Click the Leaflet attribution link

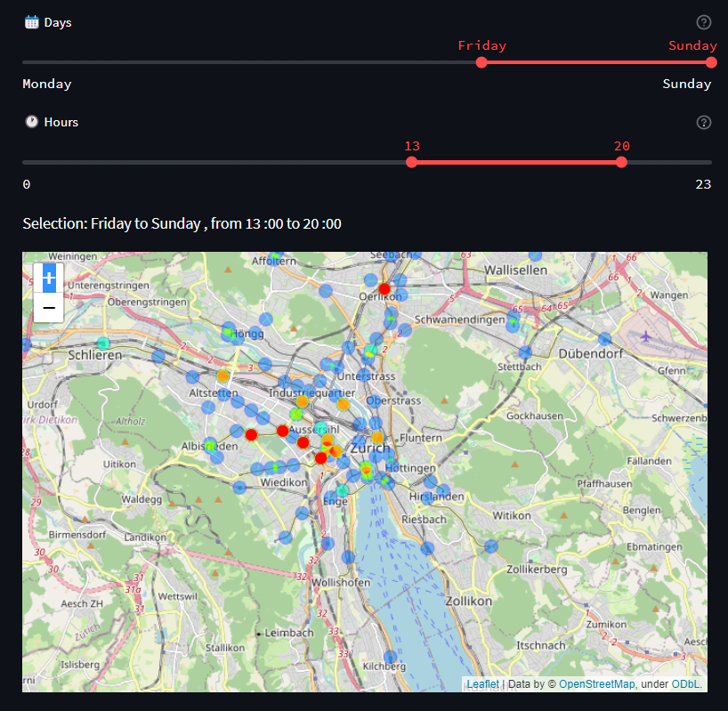click(481, 683)
